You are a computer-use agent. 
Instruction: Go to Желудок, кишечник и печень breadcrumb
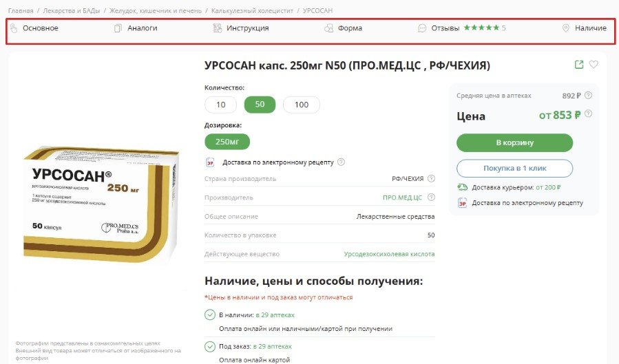(x=156, y=10)
